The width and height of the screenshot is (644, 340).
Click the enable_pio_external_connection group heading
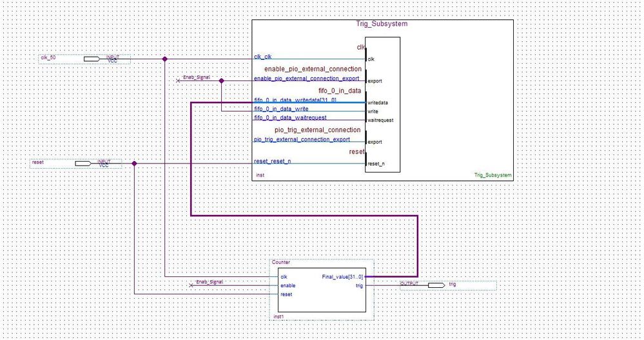click(313, 69)
